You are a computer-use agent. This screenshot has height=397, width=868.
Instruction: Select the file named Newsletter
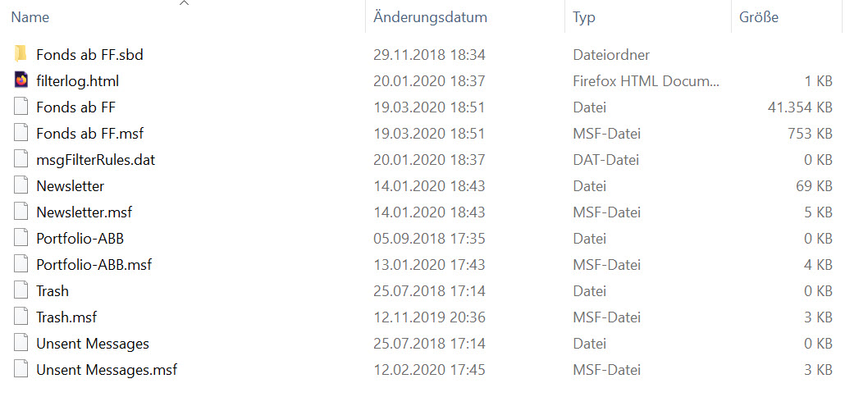tap(71, 186)
